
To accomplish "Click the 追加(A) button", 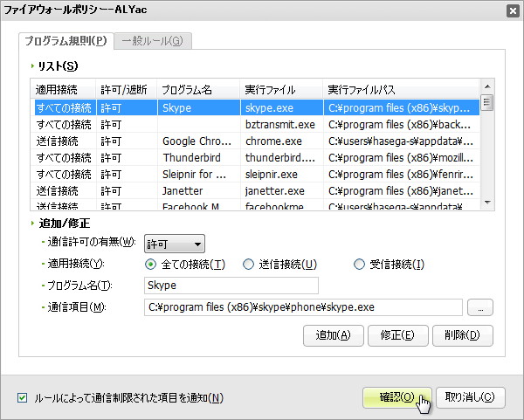I will (x=333, y=335).
